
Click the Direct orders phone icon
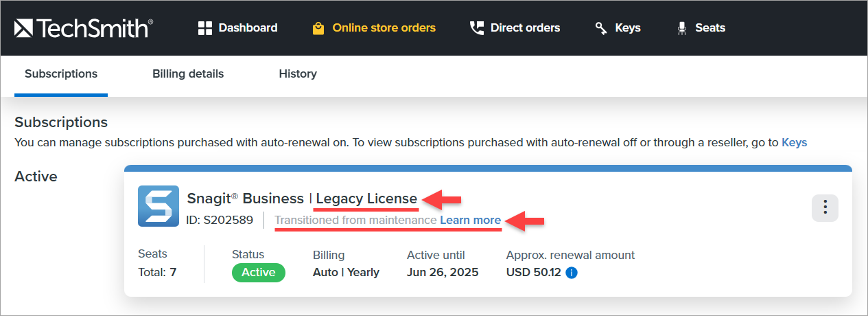click(x=476, y=28)
